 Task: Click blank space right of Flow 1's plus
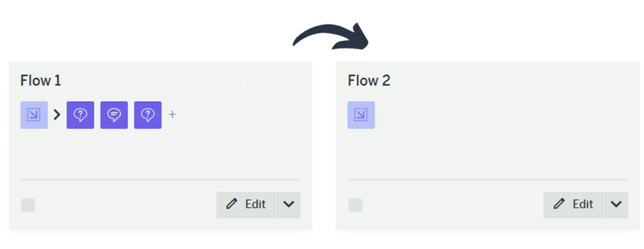[x=238, y=115]
